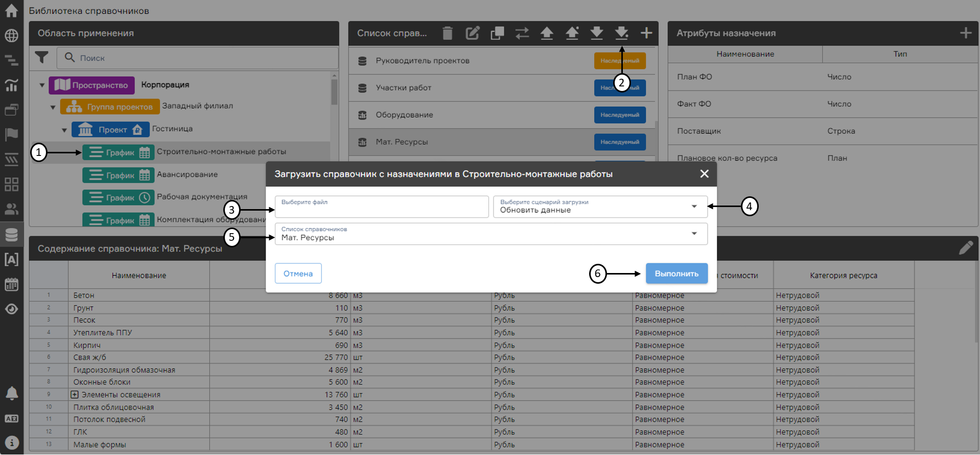The image size is (980, 455).
Task: Click Наследуемый badge of Мат. Ресурсы
Action: (620, 142)
